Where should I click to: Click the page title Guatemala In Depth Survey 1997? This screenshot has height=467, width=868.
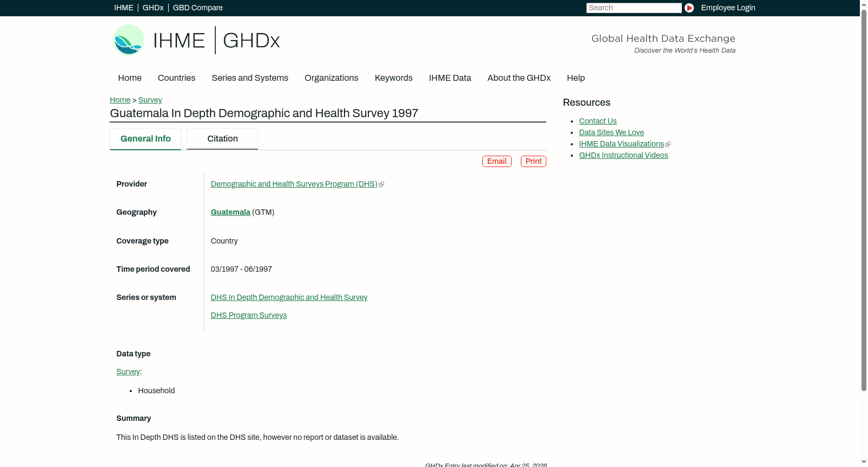coord(264,113)
